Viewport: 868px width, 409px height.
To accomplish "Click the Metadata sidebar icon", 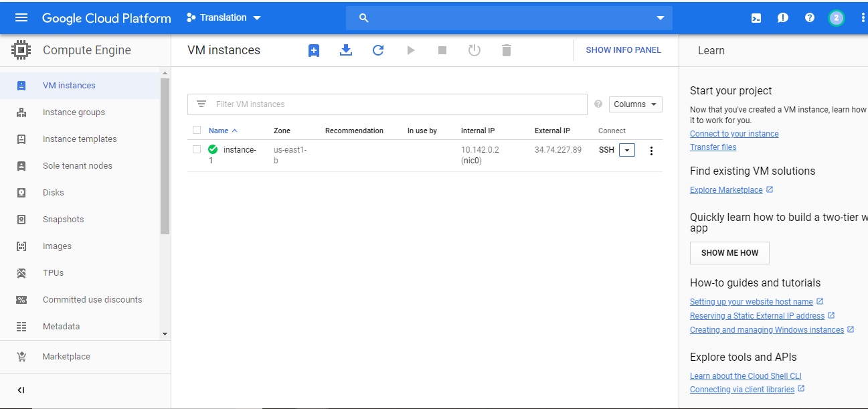I will pos(21,327).
